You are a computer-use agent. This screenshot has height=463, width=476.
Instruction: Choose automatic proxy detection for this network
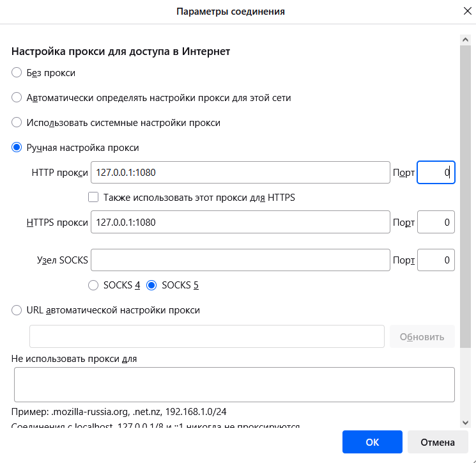coord(17,97)
